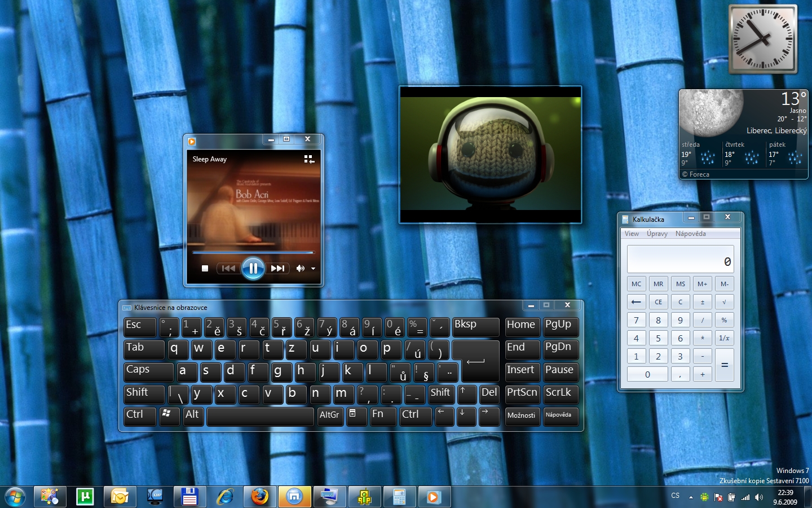The height and width of the screenshot is (508, 812).
Task: Open µTorrent from the taskbar
Action: pyautogui.click(x=85, y=497)
